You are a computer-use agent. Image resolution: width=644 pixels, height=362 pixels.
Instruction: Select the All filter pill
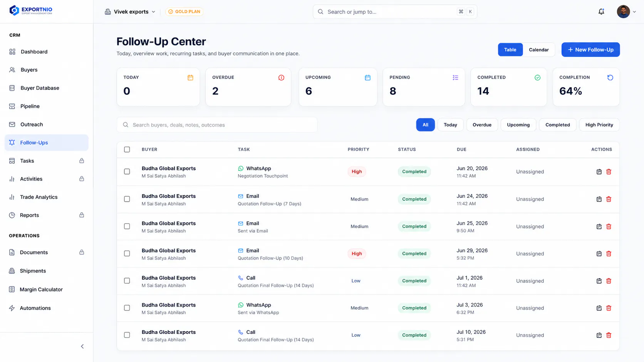pos(425,125)
